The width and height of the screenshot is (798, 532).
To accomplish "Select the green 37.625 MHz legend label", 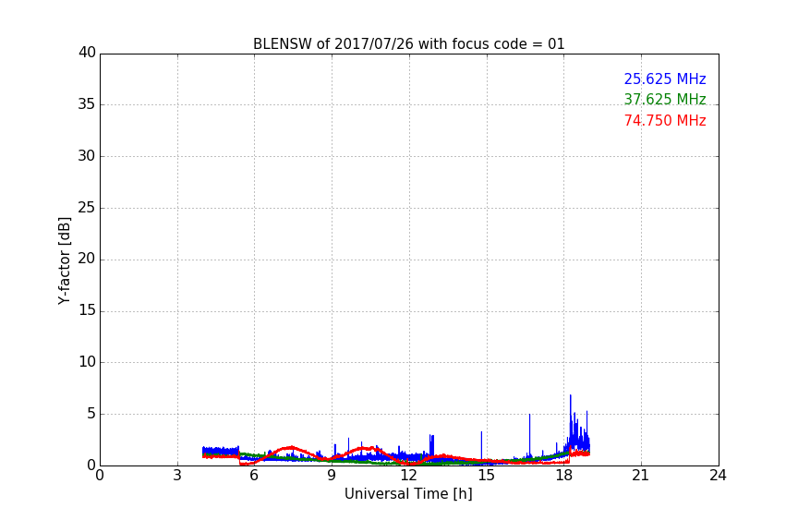I will [665, 99].
